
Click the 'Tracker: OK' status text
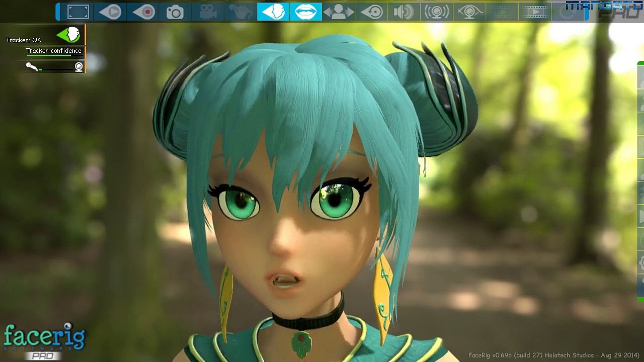coord(24,40)
